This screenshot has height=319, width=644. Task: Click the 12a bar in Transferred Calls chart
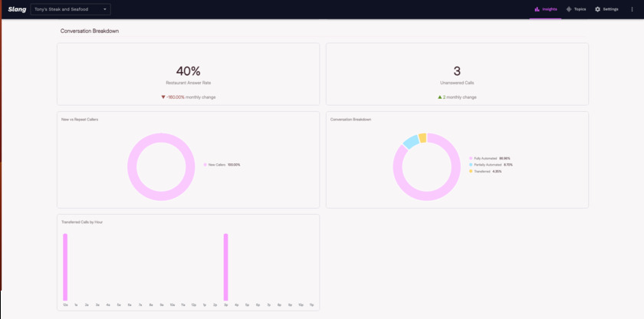click(65, 268)
